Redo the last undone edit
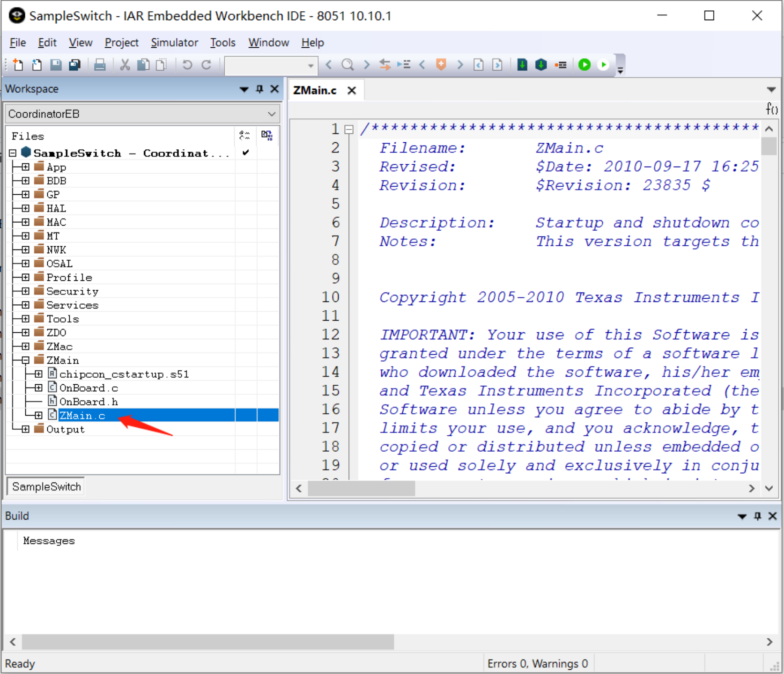 [206, 65]
